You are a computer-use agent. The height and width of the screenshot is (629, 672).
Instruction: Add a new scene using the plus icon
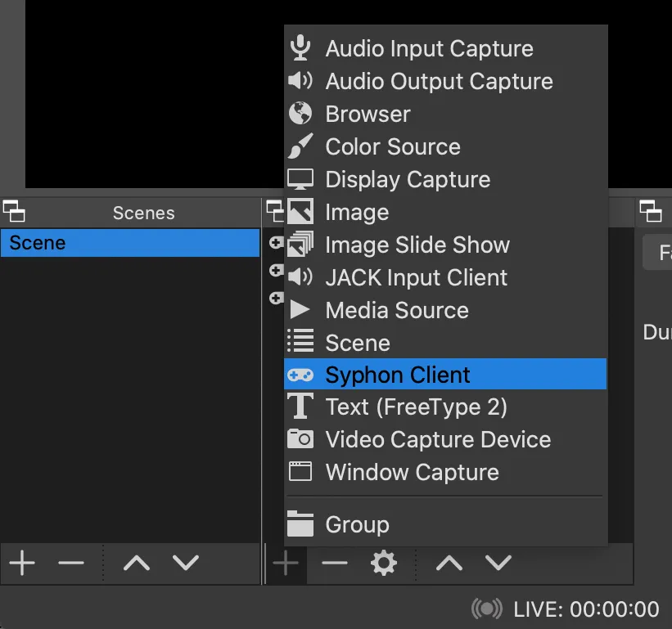click(x=21, y=563)
